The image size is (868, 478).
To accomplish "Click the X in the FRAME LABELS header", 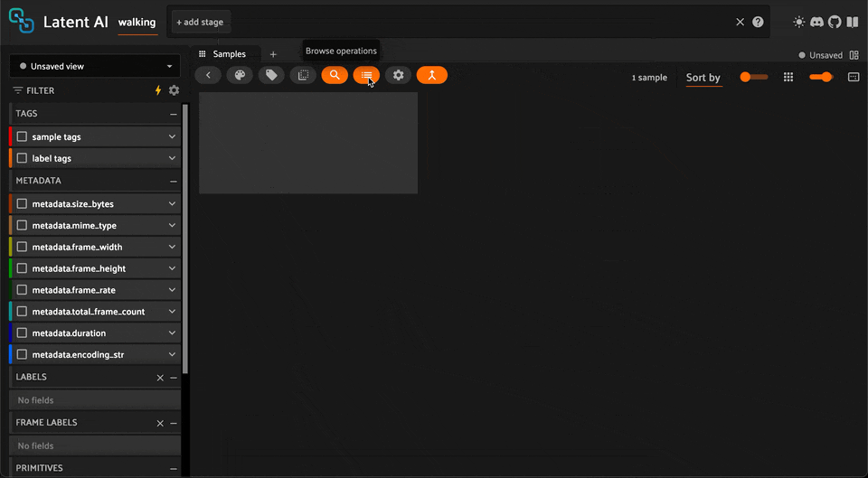I will [x=160, y=423].
